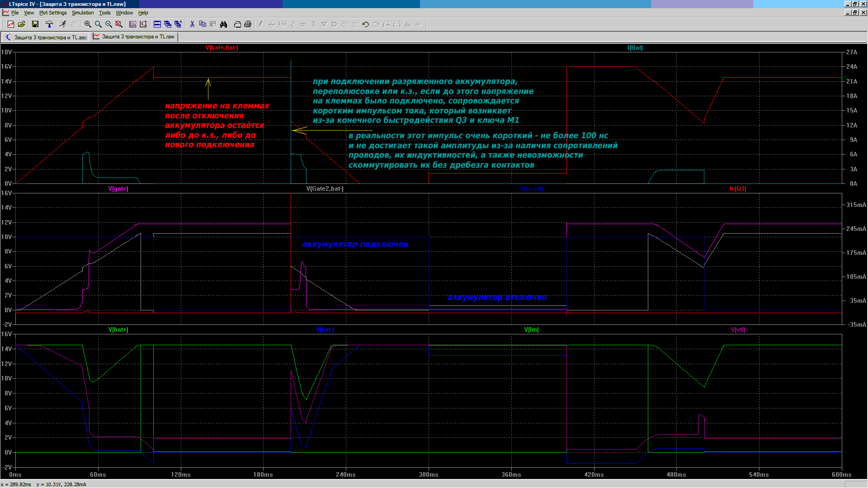Click the status bar cursor readout
The height and width of the screenshot is (488, 868).
(43, 484)
